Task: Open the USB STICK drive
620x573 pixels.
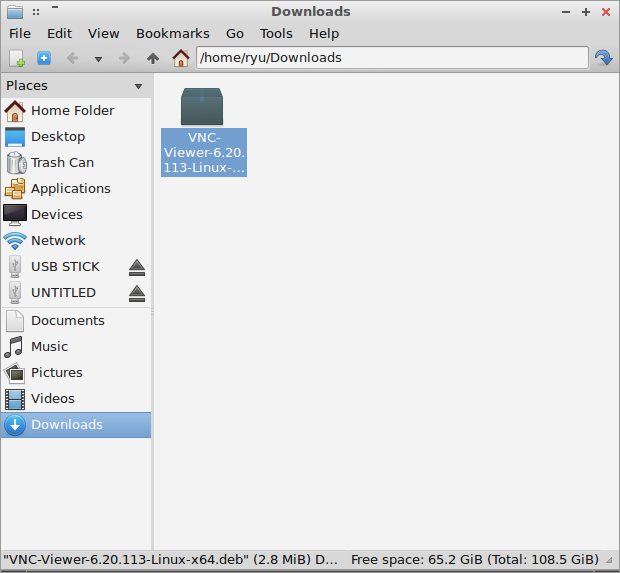Action: tap(65, 267)
